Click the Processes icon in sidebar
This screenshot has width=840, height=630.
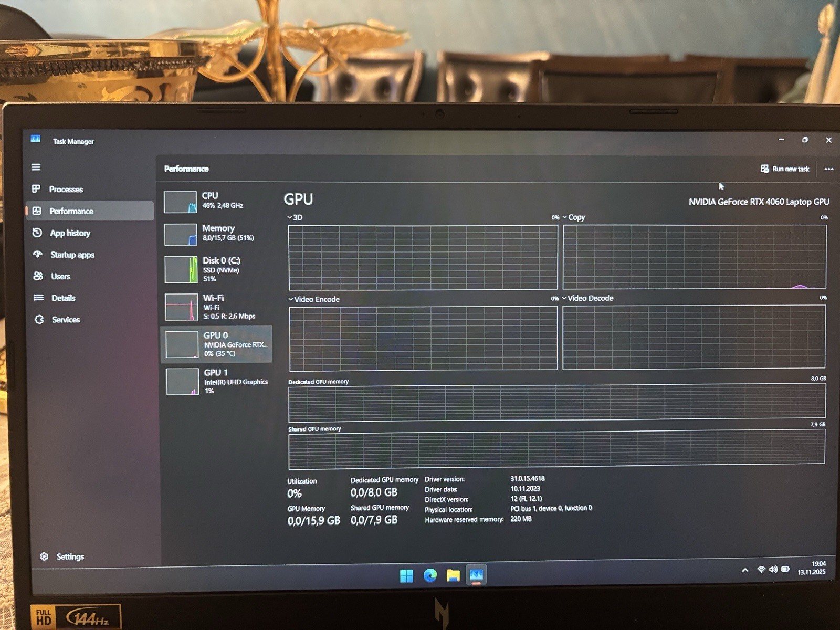(x=36, y=188)
